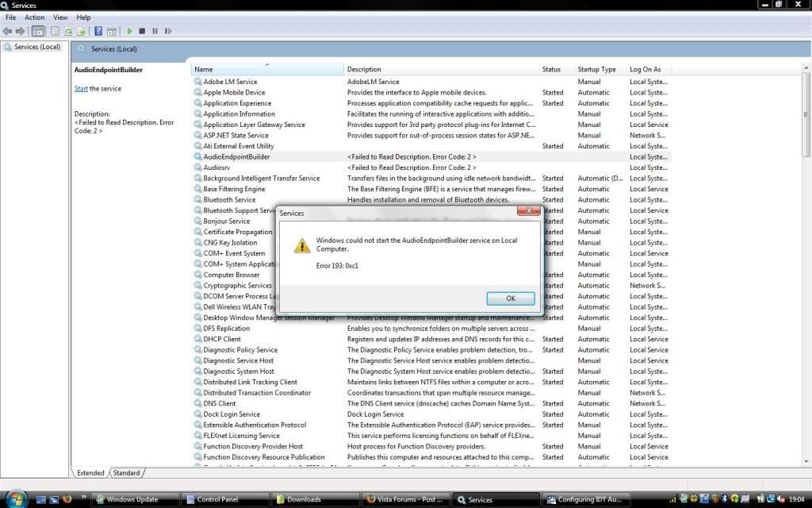Open the File menu
The height and width of the screenshot is (508, 812).
(x=10, y=17)
